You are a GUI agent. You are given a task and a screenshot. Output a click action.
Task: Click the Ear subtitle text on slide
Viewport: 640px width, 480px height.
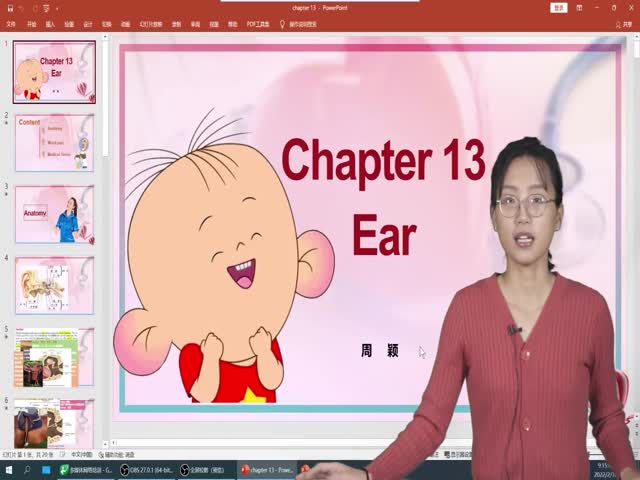384,236
